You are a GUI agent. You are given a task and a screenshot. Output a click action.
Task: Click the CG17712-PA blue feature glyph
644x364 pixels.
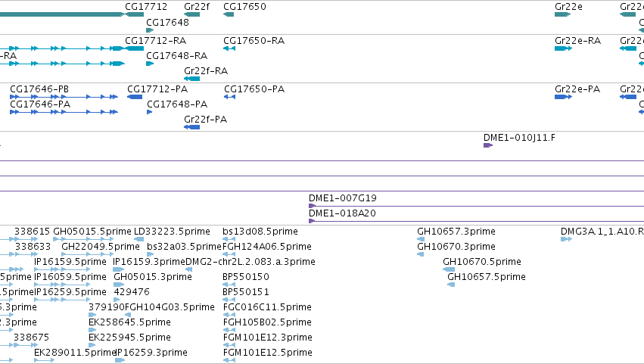(135, 97)
